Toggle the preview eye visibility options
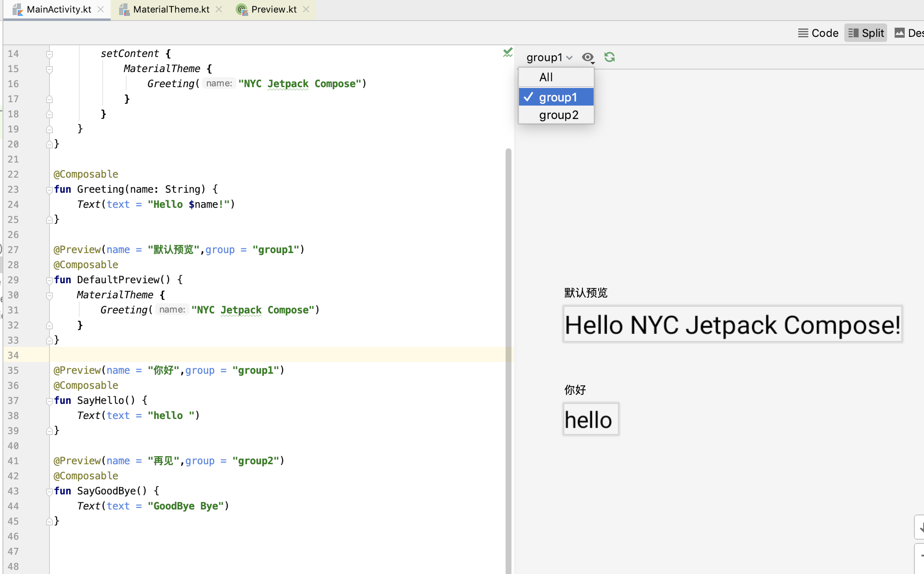 click(x=588, y=57)
